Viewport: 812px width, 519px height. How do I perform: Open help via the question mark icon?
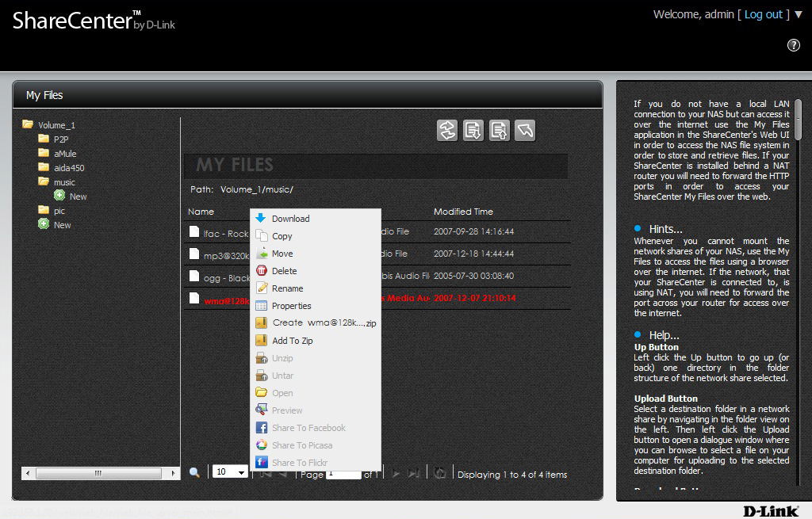[x=793, y=45]
